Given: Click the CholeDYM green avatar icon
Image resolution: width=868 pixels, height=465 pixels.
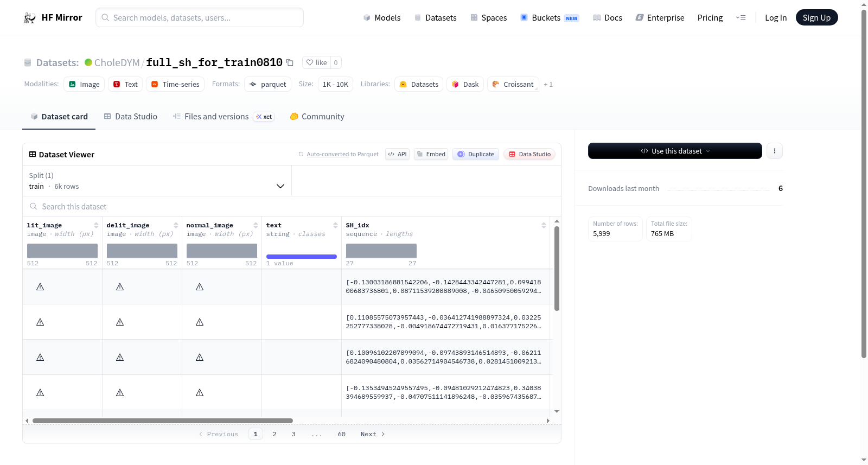Looking at the screenshot, I should [x=88, y=62].
